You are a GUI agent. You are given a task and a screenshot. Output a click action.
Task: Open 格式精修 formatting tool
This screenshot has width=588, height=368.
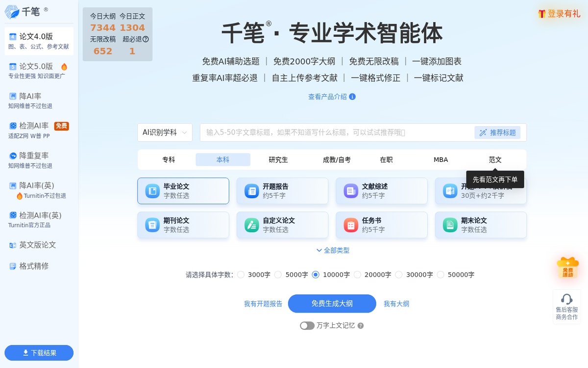[x=34, y=266]
